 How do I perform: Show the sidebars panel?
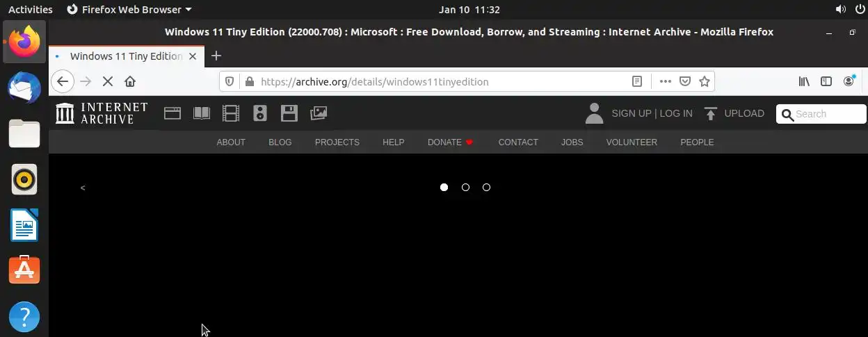826,81
